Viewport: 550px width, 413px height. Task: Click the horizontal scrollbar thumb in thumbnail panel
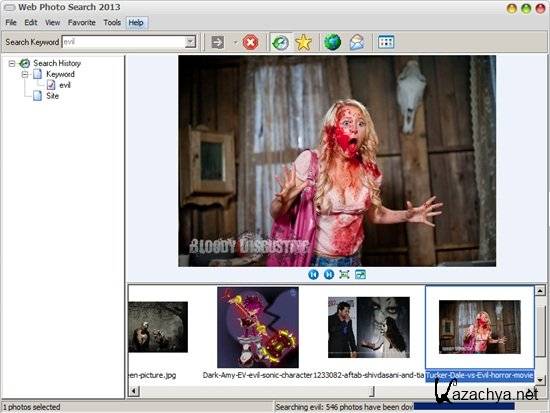(x=372, y=391)
